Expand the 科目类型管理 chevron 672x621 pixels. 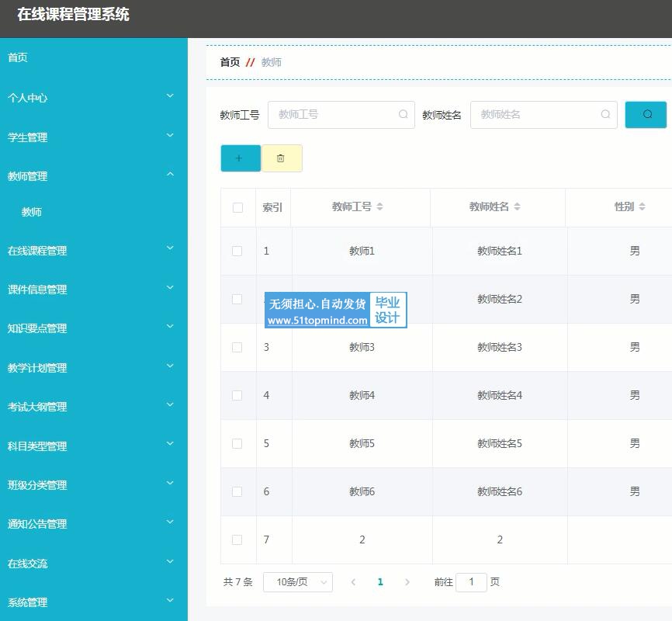[170, 443]
